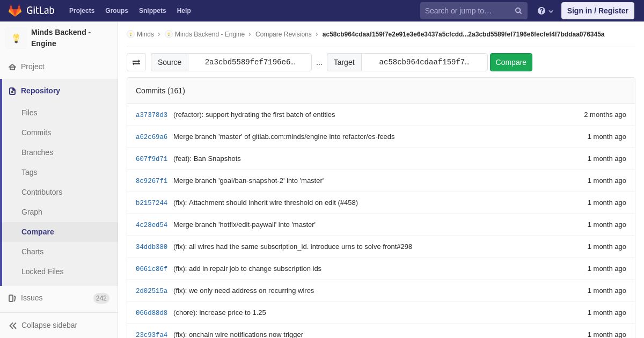Open commit a37378d3 link
This screenshot has height=338, width=644.
pyautogui.click(x=151, y=115)
